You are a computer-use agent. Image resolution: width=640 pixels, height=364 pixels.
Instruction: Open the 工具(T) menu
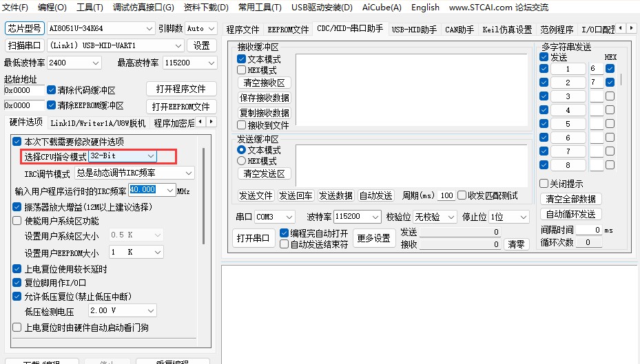[90, 8]
